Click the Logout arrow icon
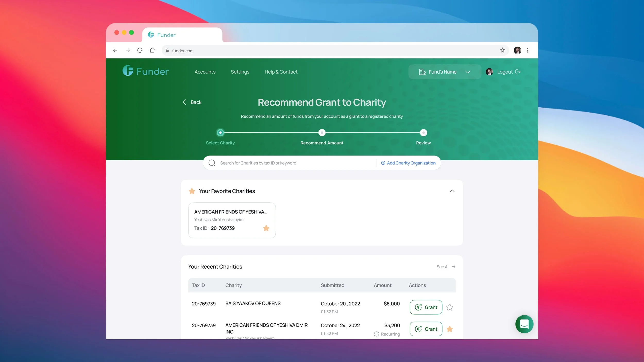The image size is (644, 362). click(518, 72)
